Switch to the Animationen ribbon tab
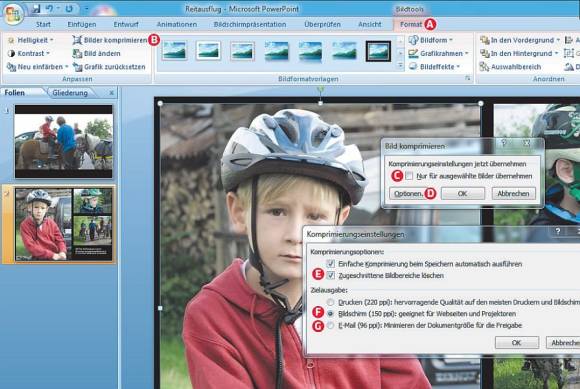Image resolution: width=580 pixels, height=389 pixels. (177, 24)
